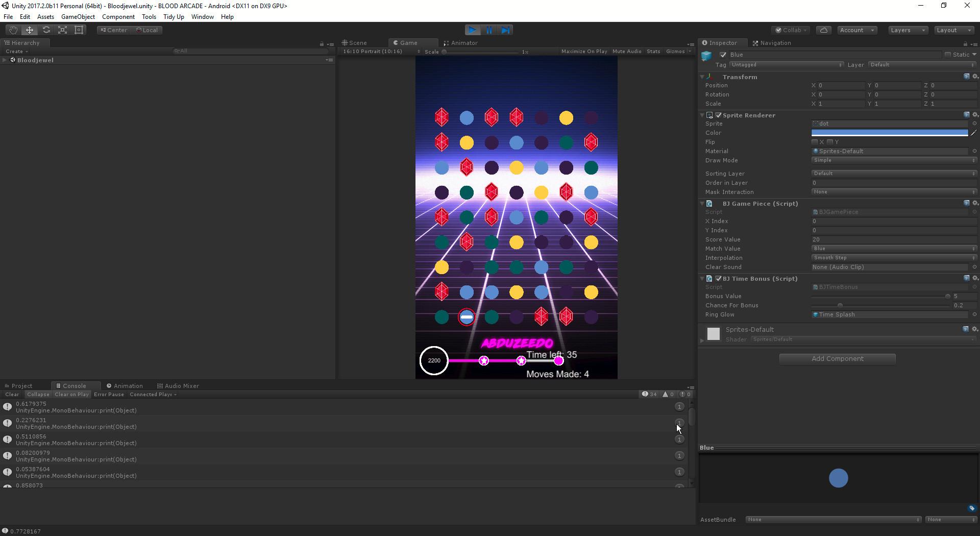Open Stats in Game view

coord(653,52)
